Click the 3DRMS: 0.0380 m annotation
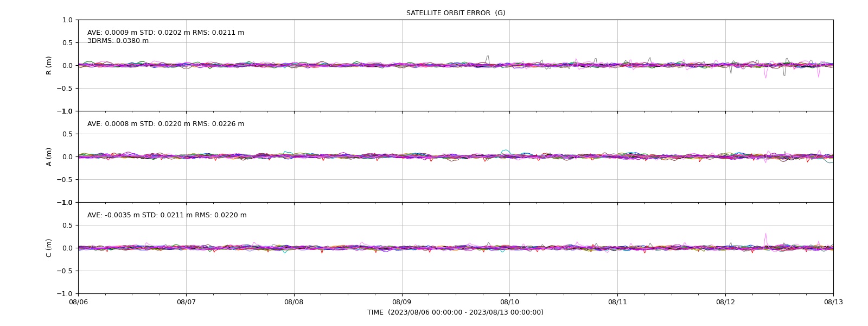This screenshot has width=868, height=326. 118,41
